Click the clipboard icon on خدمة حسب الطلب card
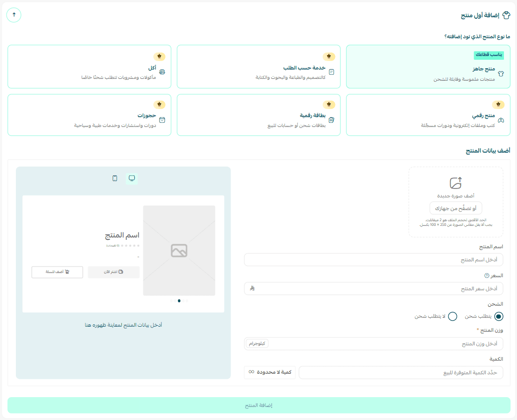Image resolution: width=517 pixels, height=420 pixels. [331, 72]
